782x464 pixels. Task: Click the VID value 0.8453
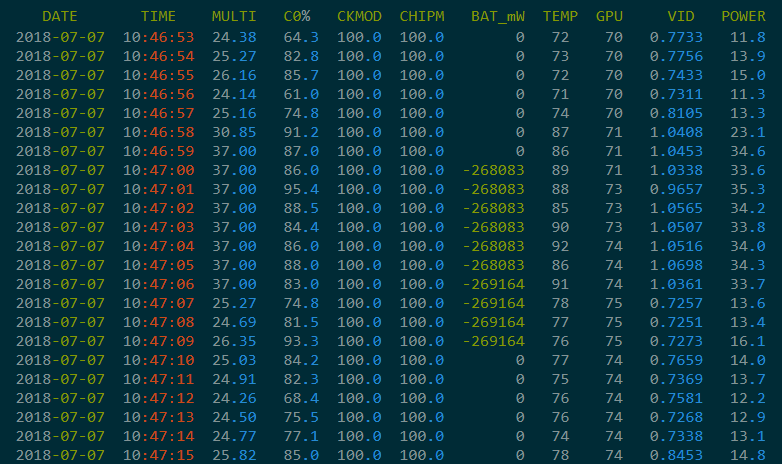click(676, 455)
